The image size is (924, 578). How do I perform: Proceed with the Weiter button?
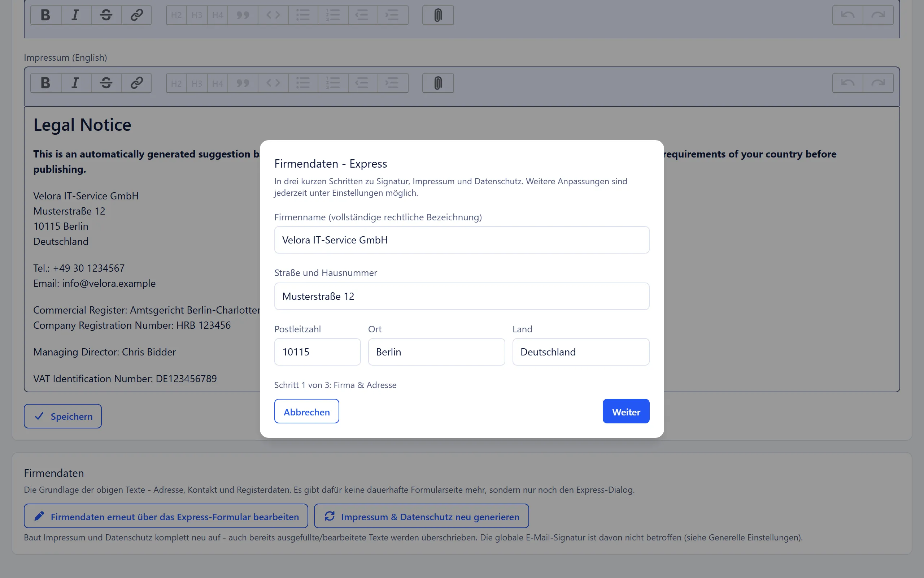(626, 411)
